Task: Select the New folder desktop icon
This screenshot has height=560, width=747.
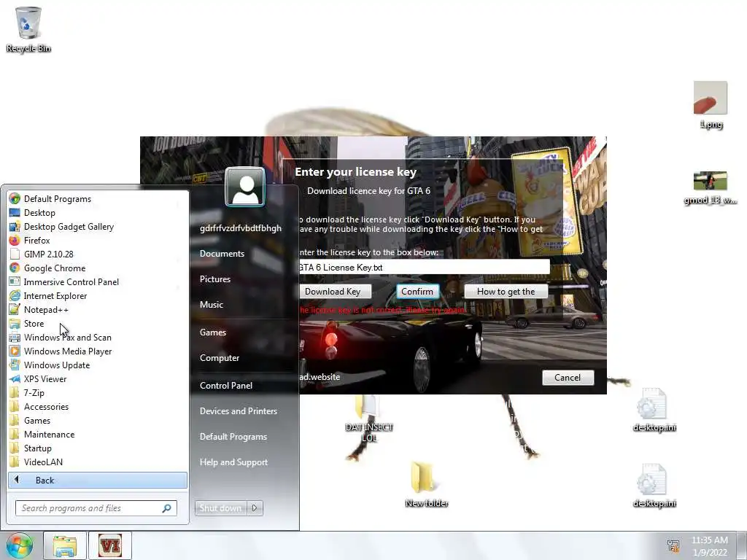Action: 426,484
